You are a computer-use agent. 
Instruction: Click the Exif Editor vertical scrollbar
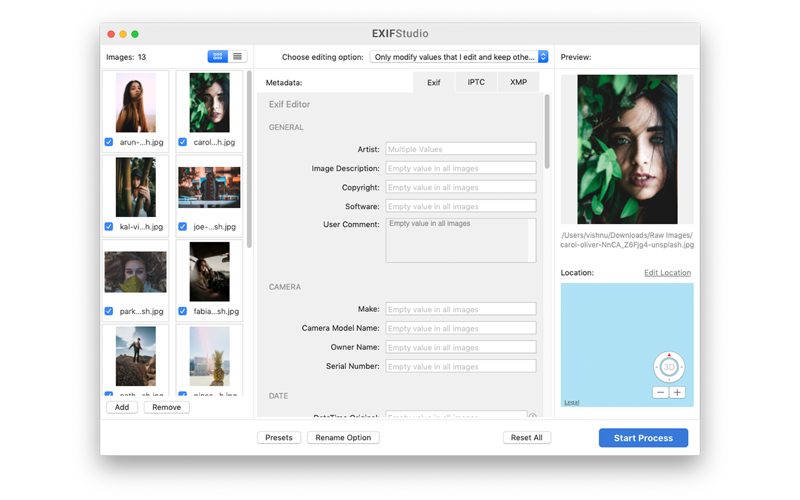pos(547,131)
